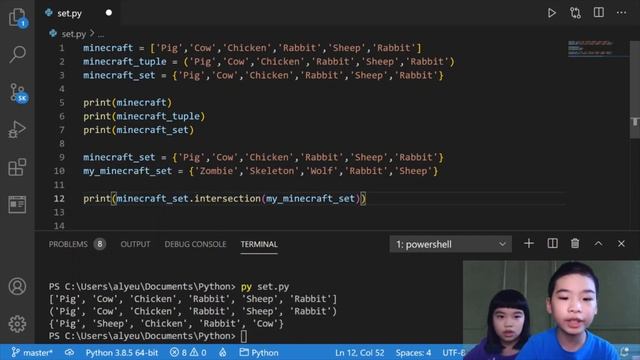Open More Actions ellipsis in editor toolbar

point(621,13)
